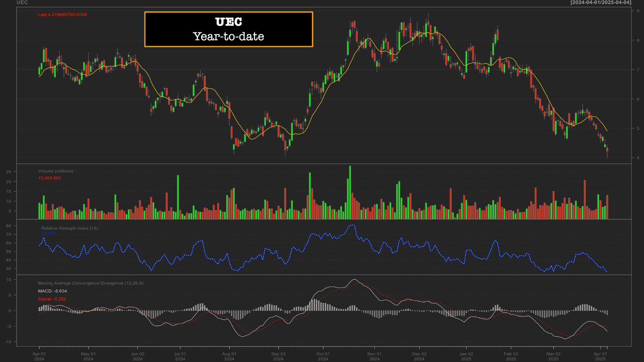Click the 'Sep 03 2024' x-axis date label
Viewport: 644px width, 362px height.
pos(278,356)
